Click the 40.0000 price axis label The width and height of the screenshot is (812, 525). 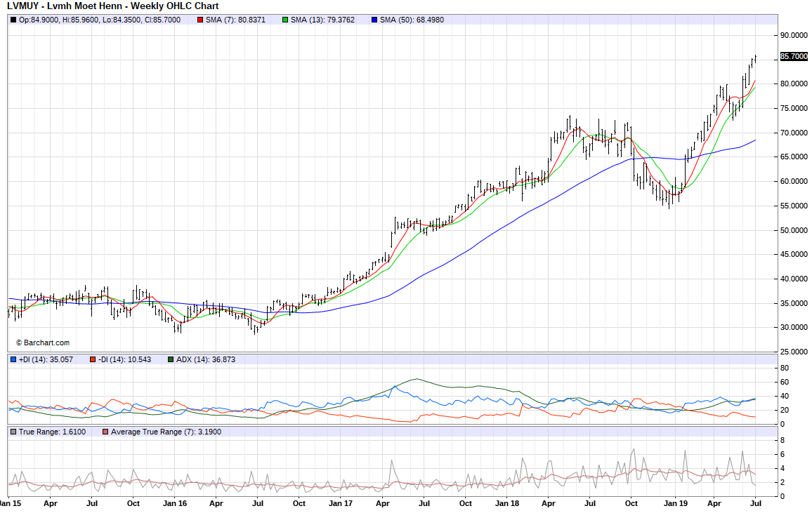[x=794, y=279]
